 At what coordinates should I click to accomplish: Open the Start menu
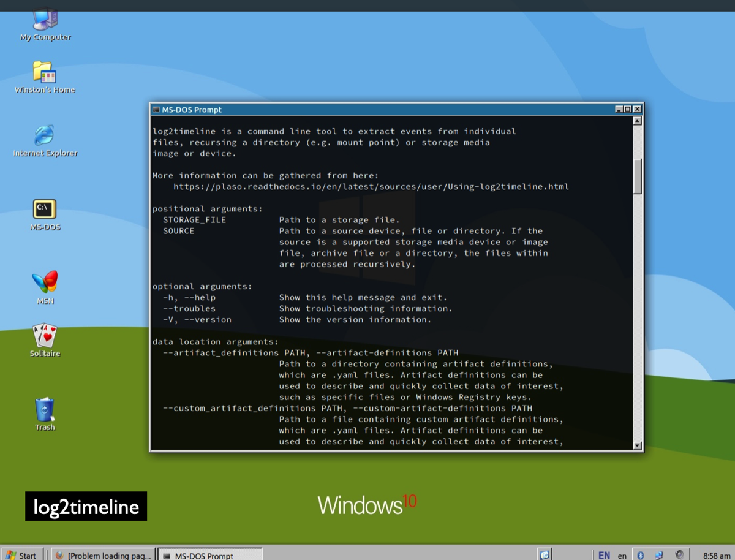[21, 555]
